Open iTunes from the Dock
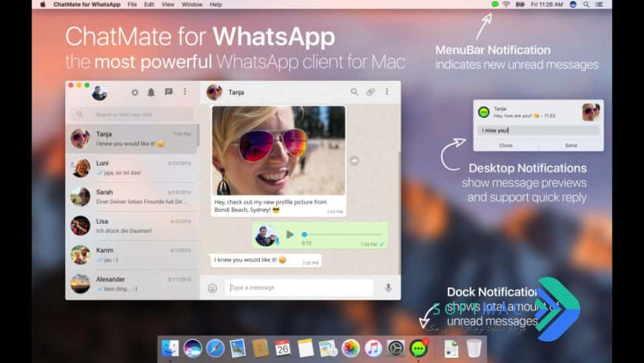 [x=373, y=349]
